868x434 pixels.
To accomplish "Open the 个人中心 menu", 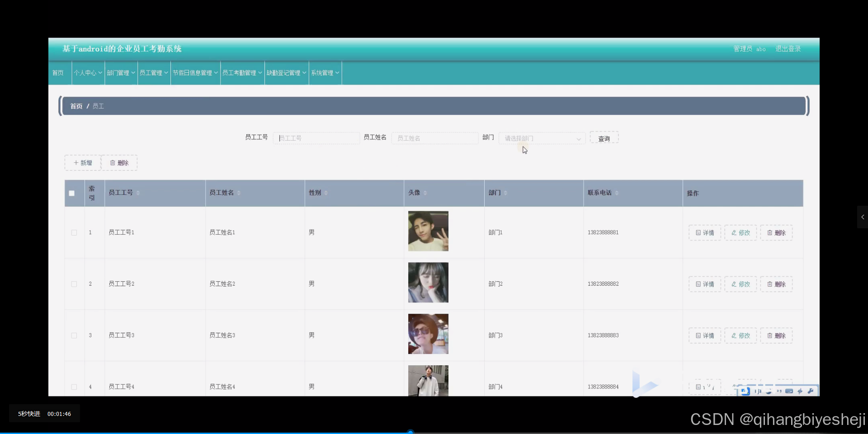I will 87,72.
